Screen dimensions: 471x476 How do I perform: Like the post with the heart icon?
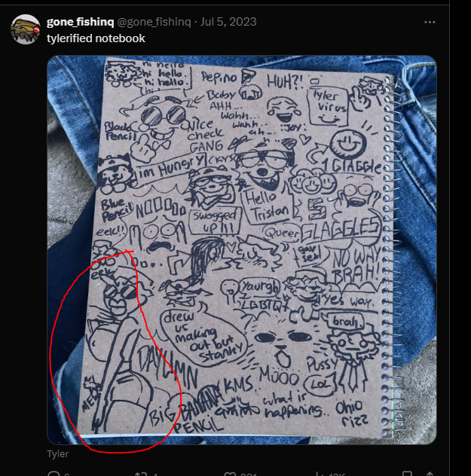pos(230,474)
